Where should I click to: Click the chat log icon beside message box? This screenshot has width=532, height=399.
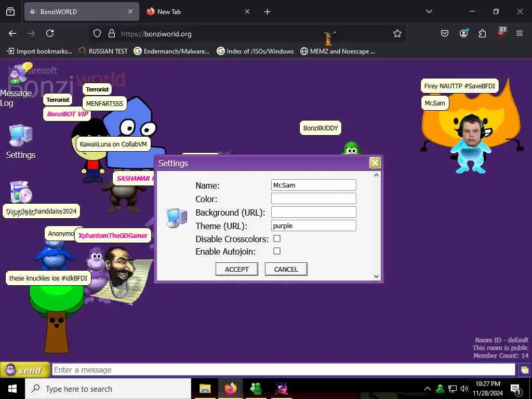525,370
